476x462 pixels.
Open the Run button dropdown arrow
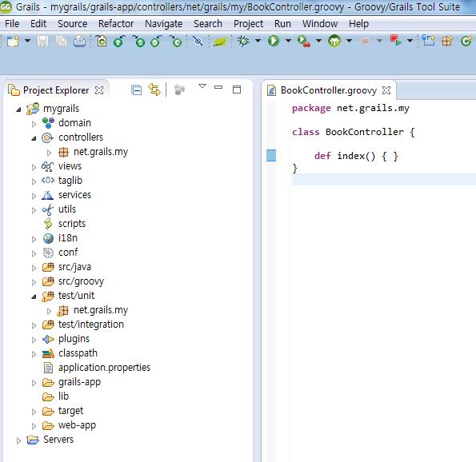[288, 41]
